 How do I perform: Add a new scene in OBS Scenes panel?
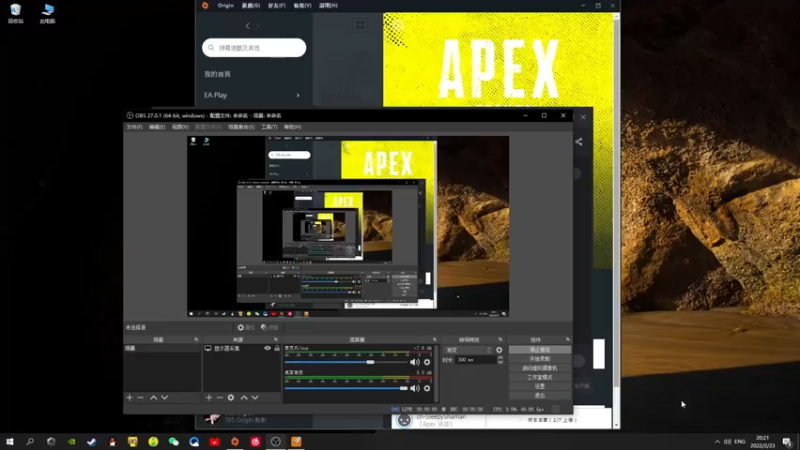130,397
